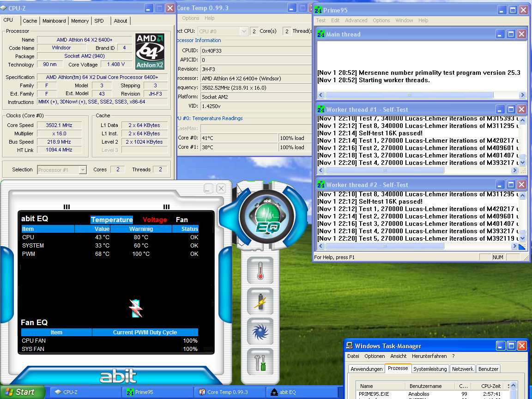This screenshot has width=532, height=399.
Task: Open the abit EQ temperature thermometer icon
Action: coord(260,271)
